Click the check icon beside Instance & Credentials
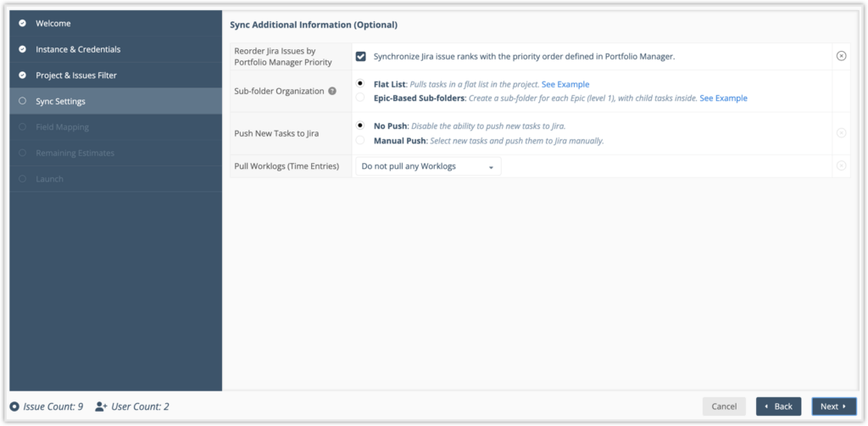Viewport: 868px width, 426px height. pyautogui.click(x=22, y=49)
